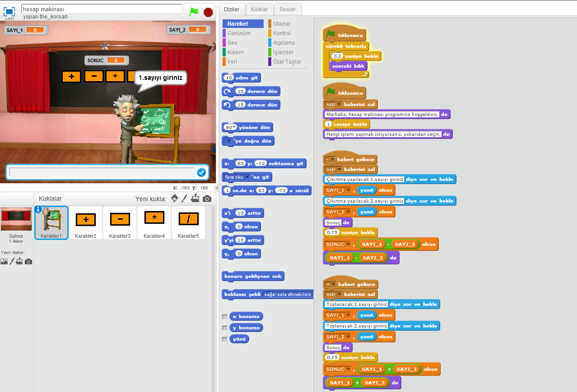Image resolution: width=577 pixels, height=392 pixels.
Task: Submit the answer with blue checkmark
Action: [201, 172]
